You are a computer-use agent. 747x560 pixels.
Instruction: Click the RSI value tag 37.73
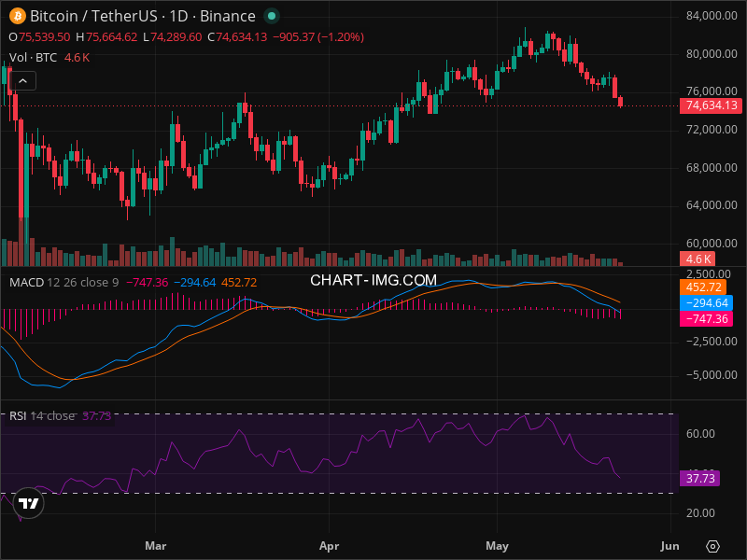tap(699, 478)
